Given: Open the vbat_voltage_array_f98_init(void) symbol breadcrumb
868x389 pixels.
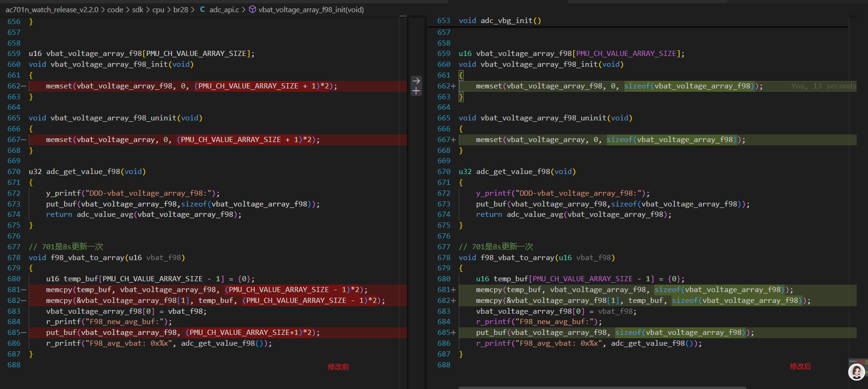Looking at the screenshot, I should [x=311, y=9].
